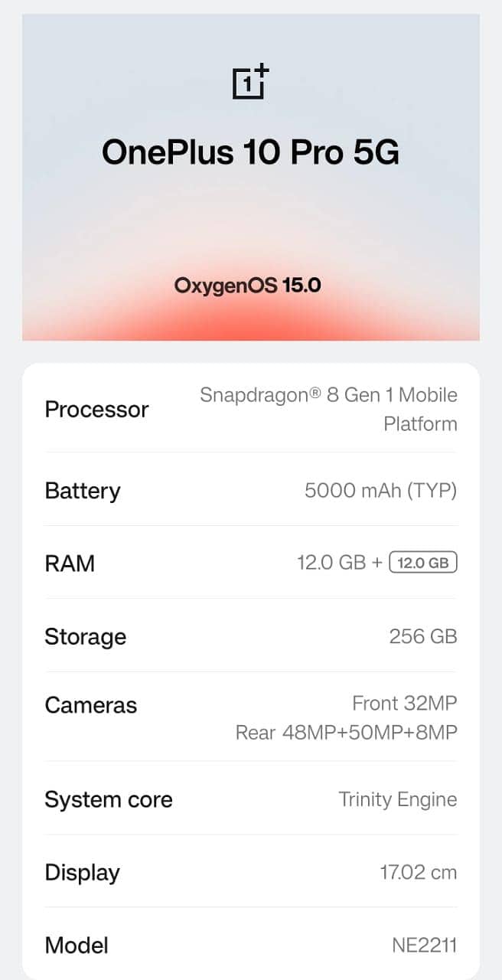Viewport: 502px width, 980px height.
Task: Tap the Snapdragon 8 Gen 1 value
Action: (328, 409)
